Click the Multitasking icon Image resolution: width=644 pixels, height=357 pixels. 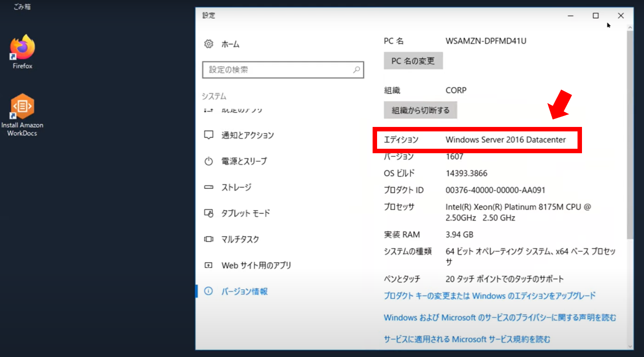[209, 239]
